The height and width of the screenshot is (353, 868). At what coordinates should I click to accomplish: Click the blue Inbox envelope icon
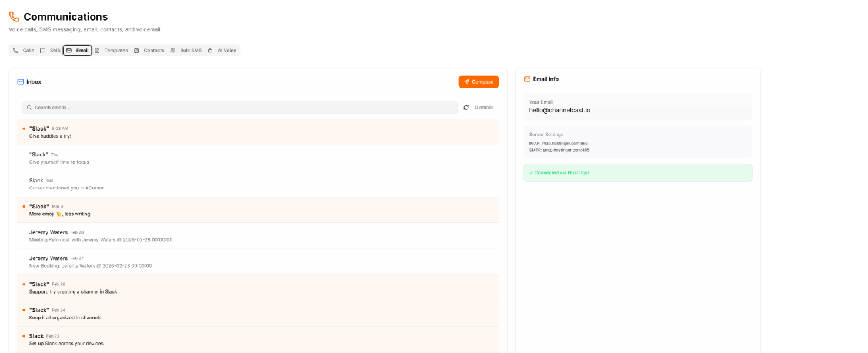coord(21,82)
